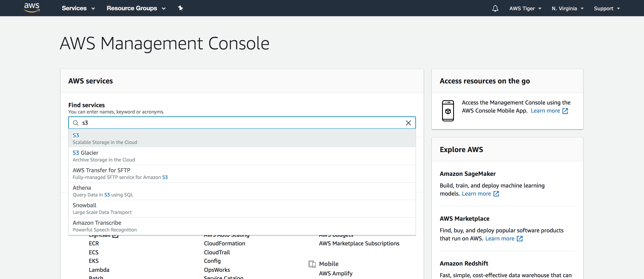This screenshot has height=279, width=644.
Task: Click the mobile phone app icon
Action: [448, 111]
